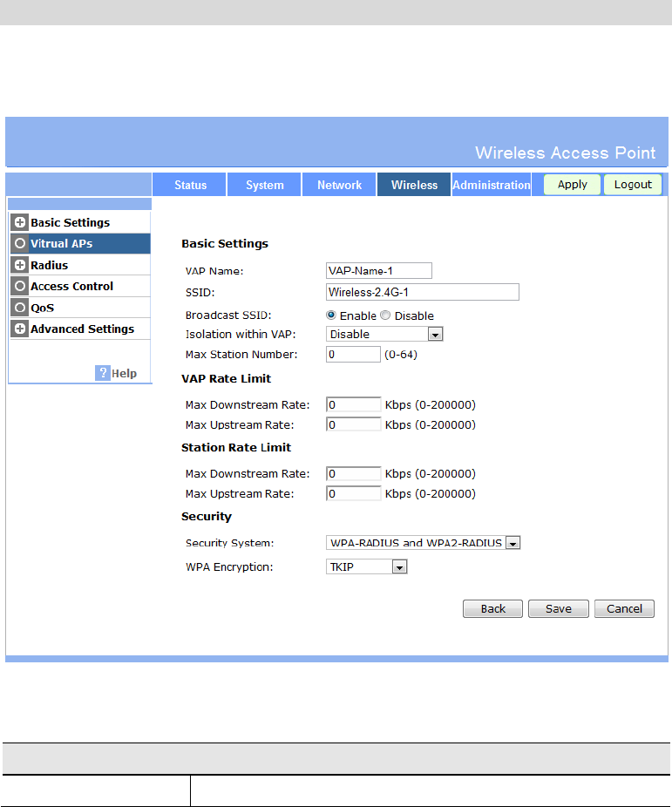Open Isolation within VAP dropdown
Image resolution: width=672 pixels, height=807 pixels.
tap(384, 334)
